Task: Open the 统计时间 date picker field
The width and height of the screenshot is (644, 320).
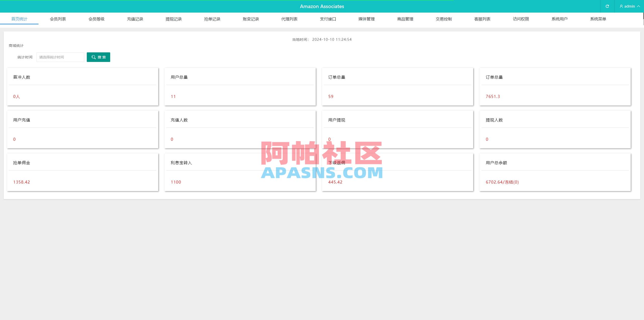Action: 60,57
